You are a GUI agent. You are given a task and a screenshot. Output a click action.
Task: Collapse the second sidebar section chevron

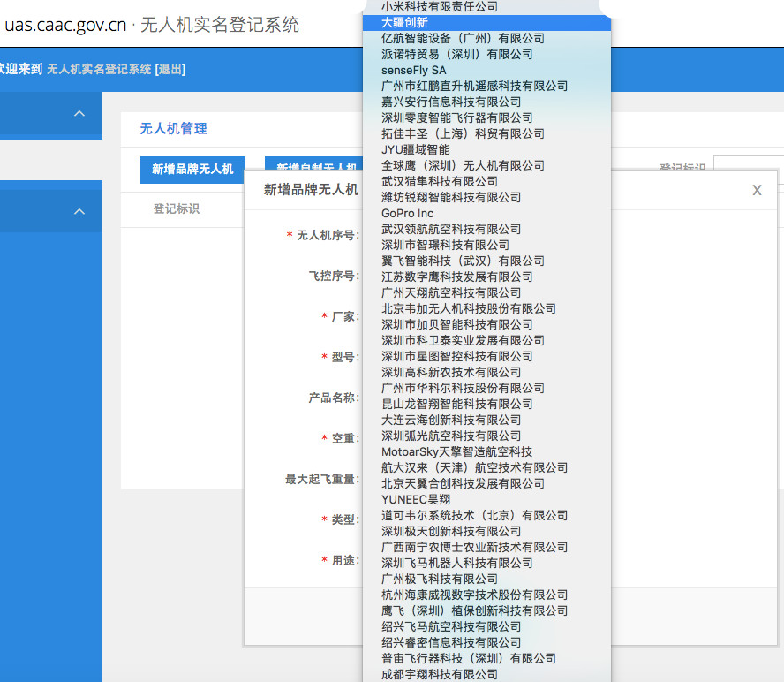click(x=79, y=212)
